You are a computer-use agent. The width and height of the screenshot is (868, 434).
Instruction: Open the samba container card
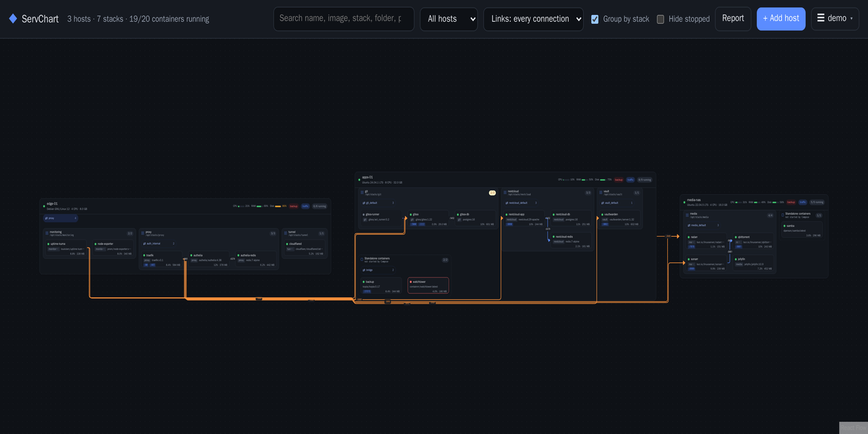pyautogui.click(x=802, y=229)
